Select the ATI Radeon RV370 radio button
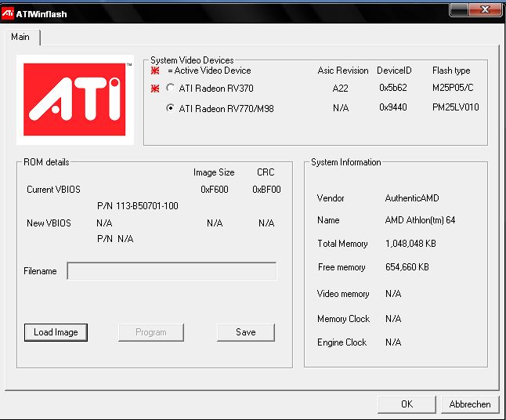This screenshot has height=420, width=506. (170, 88)
